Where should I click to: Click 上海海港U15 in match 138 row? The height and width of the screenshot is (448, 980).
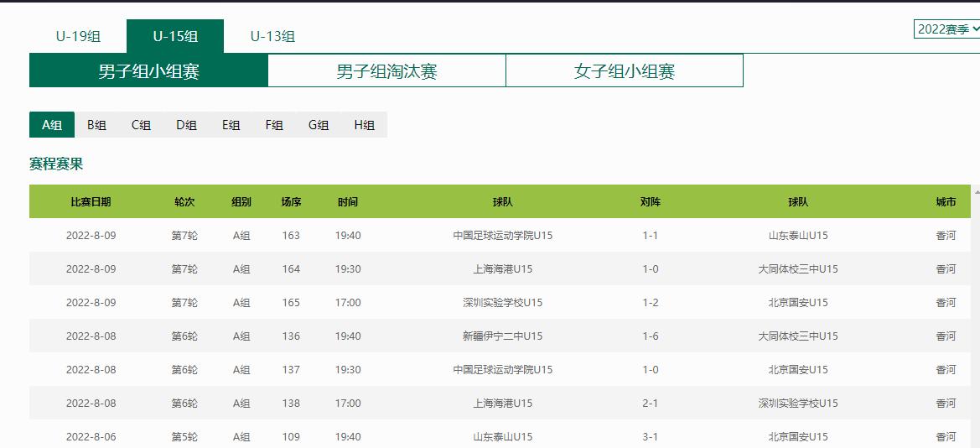[x=503, y=403]
